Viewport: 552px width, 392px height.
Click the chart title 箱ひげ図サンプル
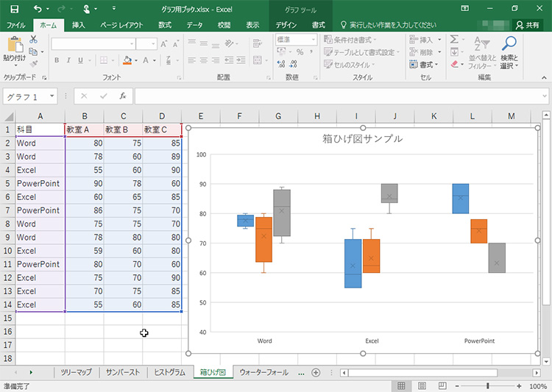pyautogui.click(x=362, y=138)
